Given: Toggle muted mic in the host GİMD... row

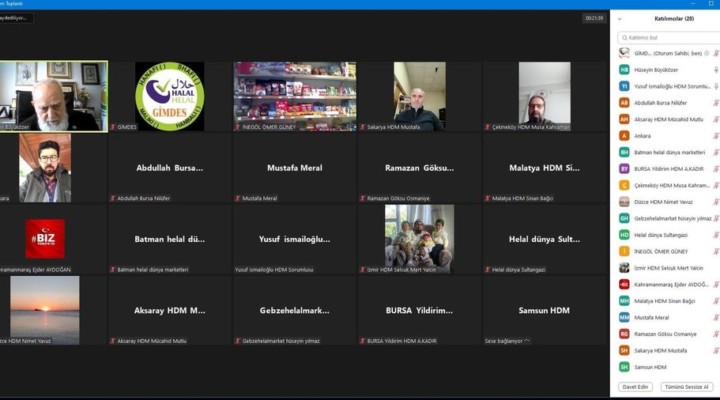Looking at the screenshot, I should coord(716,53).
